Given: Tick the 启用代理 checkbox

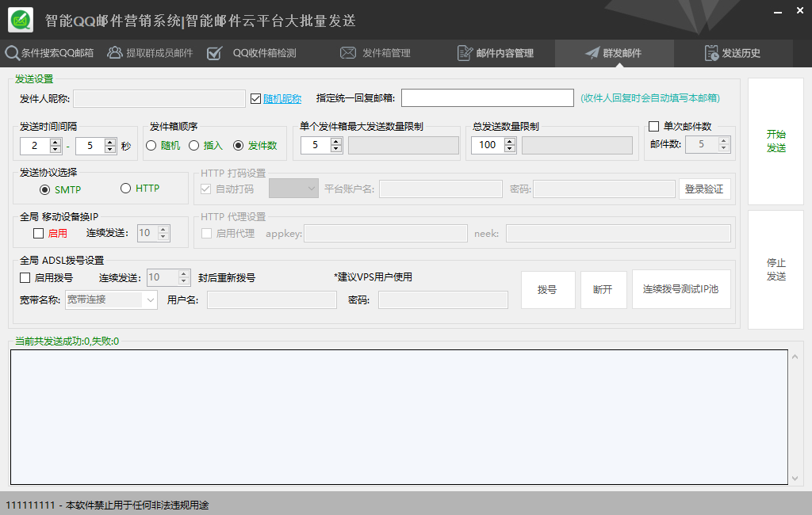Looking at the screenshot, I should (x=206, y=234).
